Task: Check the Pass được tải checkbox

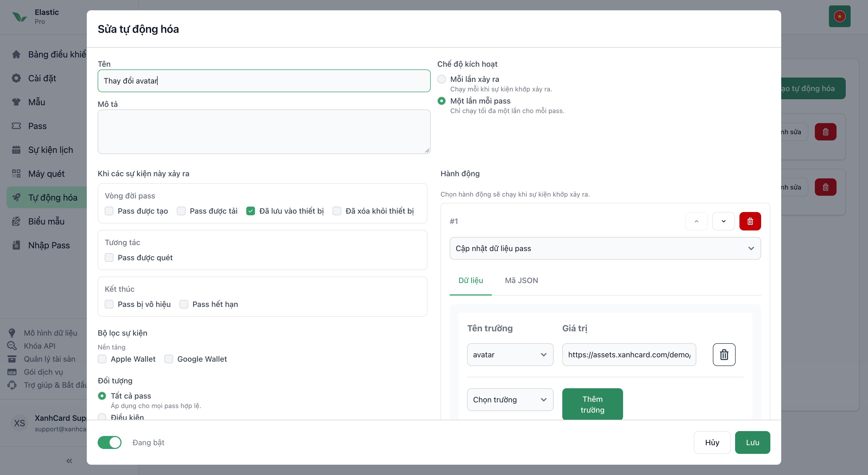Action: tap(181, 211)
